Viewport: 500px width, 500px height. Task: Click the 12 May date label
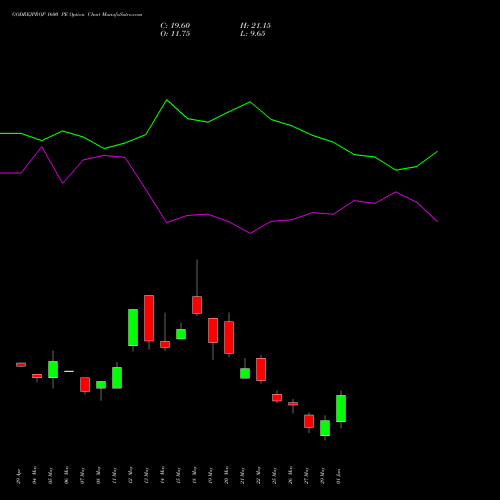click(x=130, y=475)
